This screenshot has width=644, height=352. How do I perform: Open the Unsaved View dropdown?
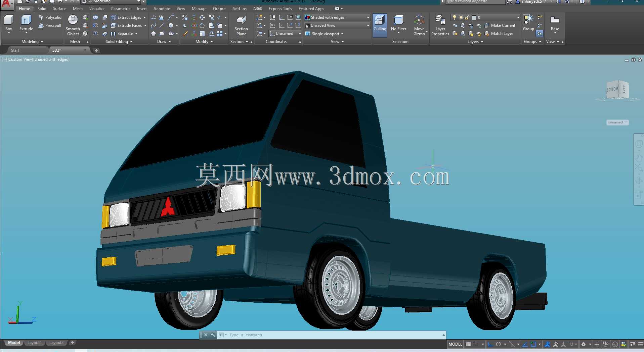point(337,26)
